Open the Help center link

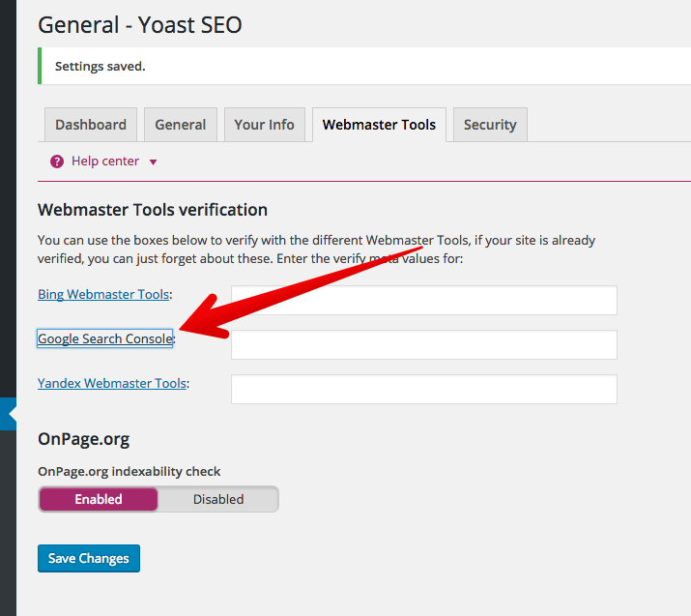tap(105, 161)
